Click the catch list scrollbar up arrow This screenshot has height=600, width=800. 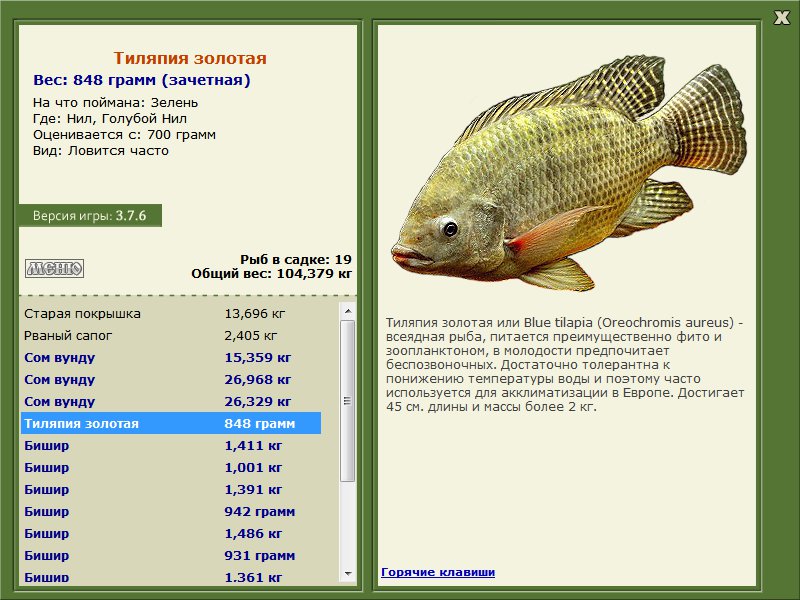click(x=348, y=311)
